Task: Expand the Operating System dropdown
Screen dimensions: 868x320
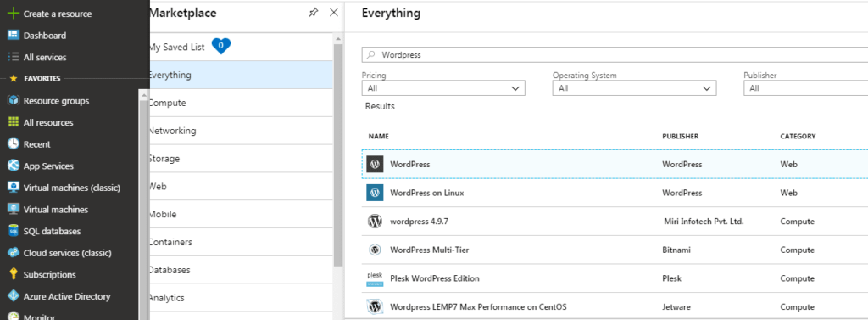Action: pos(634,88)
